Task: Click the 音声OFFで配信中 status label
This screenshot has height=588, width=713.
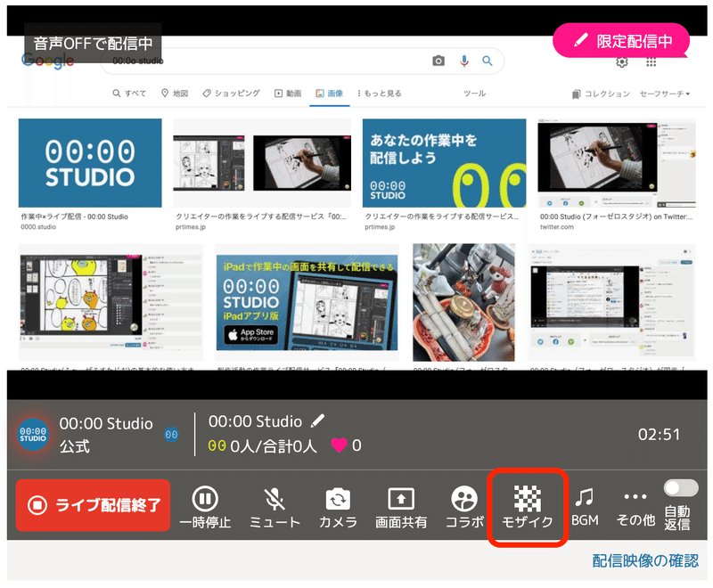Action: (93, 43)
